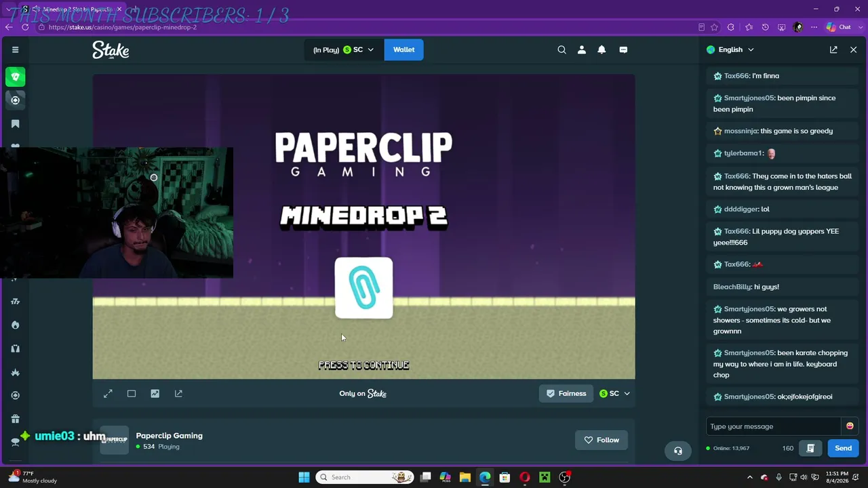This screenshot has height=488, width=868.
Task: Toggle the chat bubble icon in header
Action: click(x=623, y=49)
